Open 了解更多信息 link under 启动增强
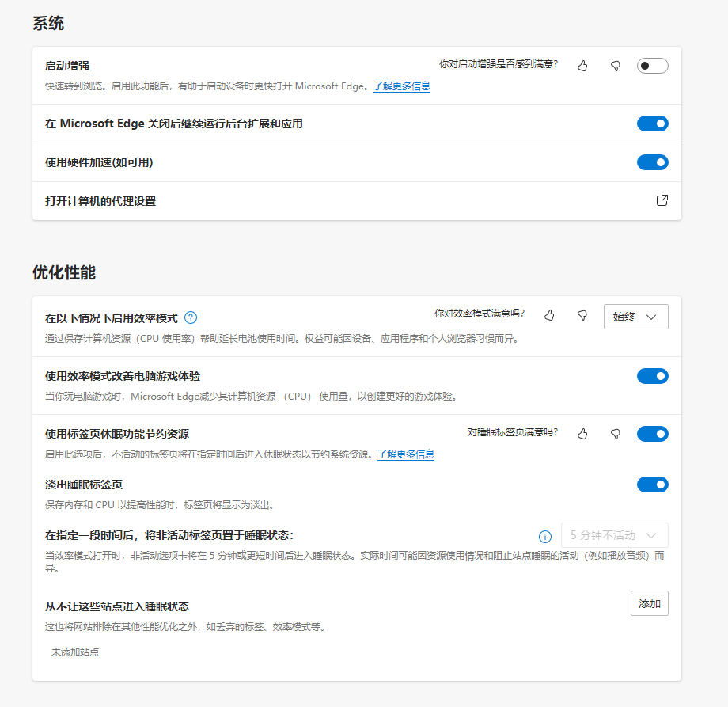This screenshot has width=728, height=707. pos(402,86)
